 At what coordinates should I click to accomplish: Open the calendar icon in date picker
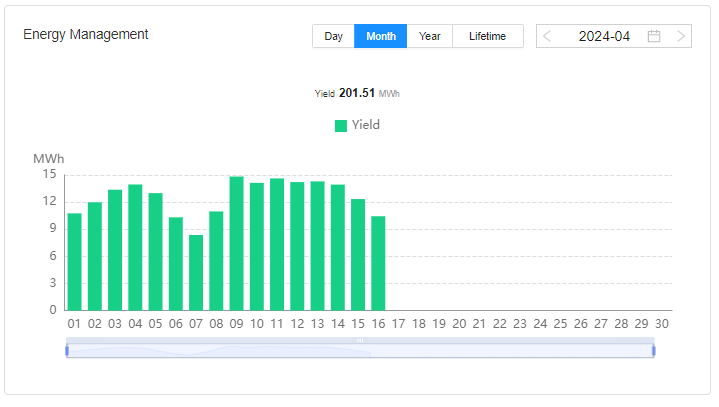coord(654,36)
